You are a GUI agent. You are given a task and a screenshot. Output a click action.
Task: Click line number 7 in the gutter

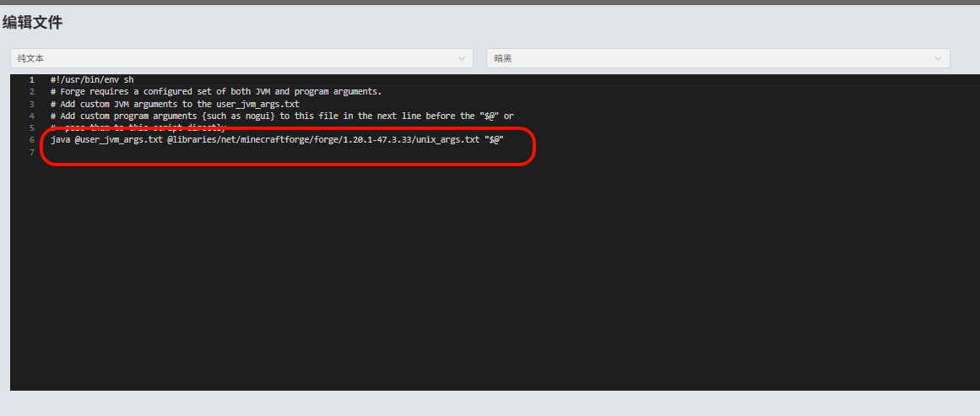pos(31,153)
